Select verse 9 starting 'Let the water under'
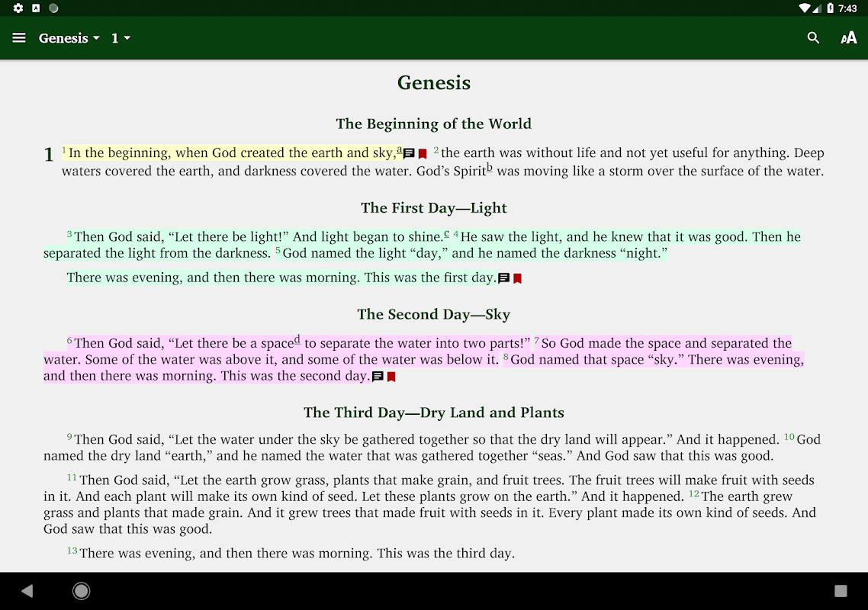Image resolution: width=868 pixels, height=610 pixels. coord(423,439)
